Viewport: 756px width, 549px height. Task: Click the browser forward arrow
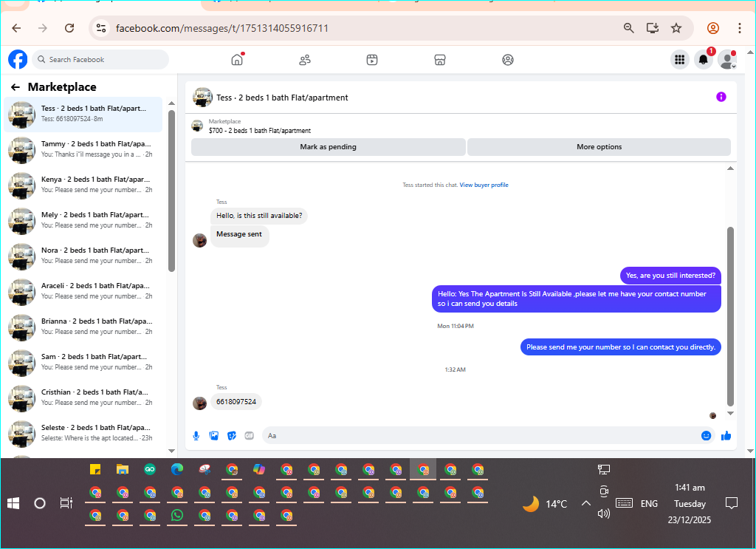[x=43, y=28]
